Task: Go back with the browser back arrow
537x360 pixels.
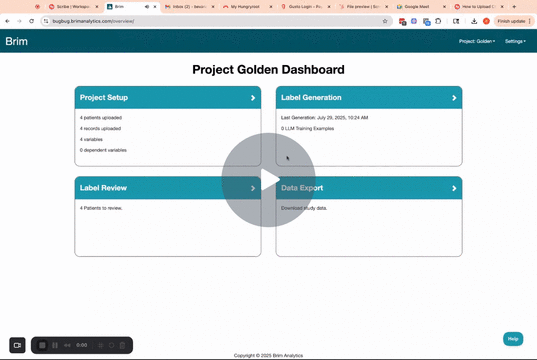Action: [x=7, y=21]
